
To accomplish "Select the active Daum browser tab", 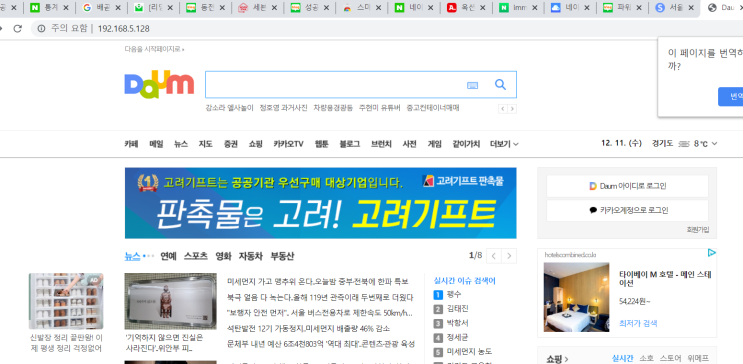I will pyautogui.click(x=723, y=8).
